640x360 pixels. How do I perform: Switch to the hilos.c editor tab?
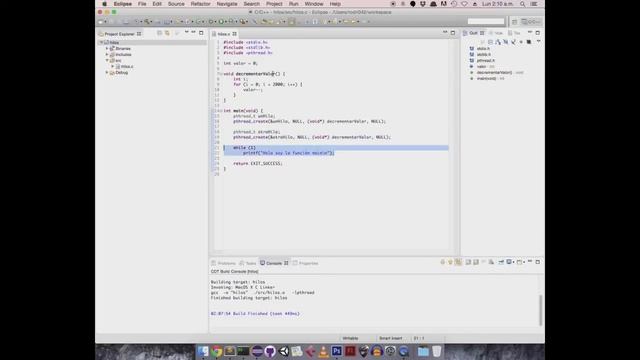[223, 34]
